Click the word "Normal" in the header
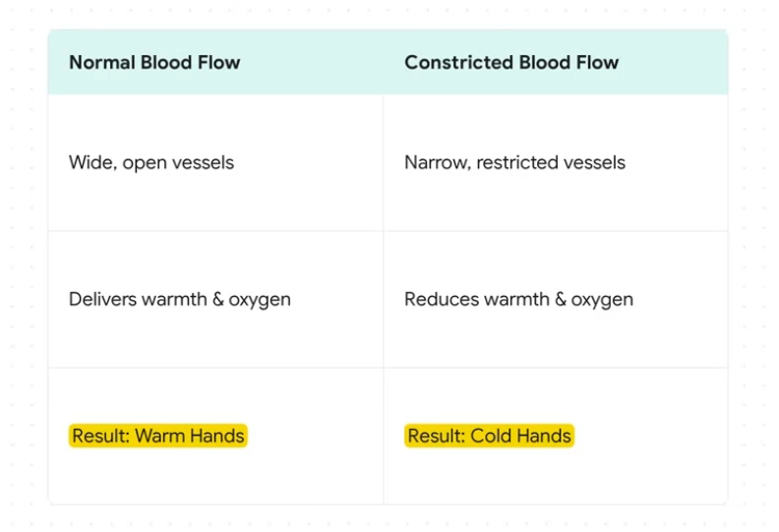This screenshot has height=532, width=779. tap(101, 63)
